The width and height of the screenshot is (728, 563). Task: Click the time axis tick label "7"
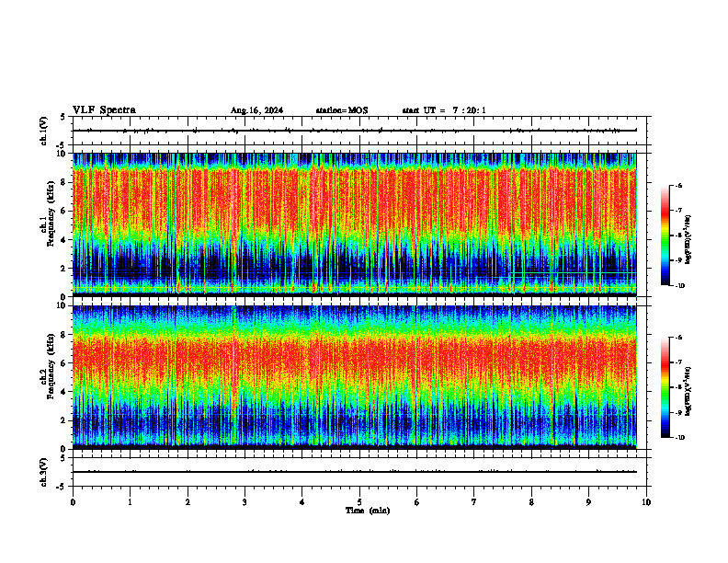click(x=474, y=502)
